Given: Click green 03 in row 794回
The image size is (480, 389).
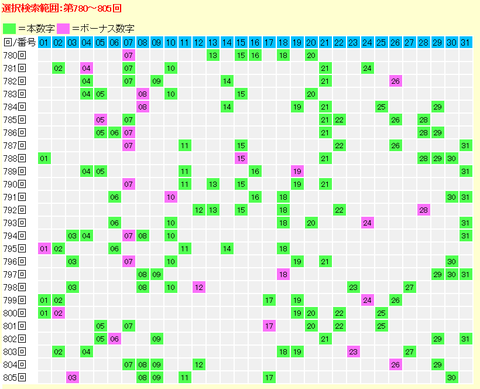Looking at the screenshot, I should click(72, 236).
